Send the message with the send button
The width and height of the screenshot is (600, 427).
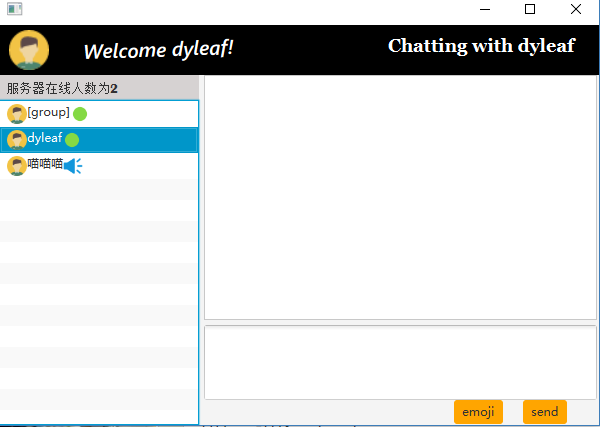pos(545,412)
